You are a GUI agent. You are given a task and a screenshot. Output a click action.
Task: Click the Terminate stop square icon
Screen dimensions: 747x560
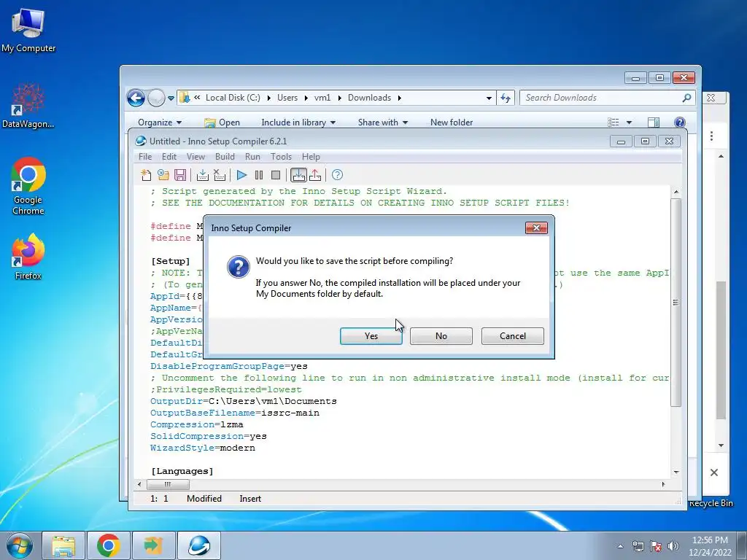pyautogui.click(x=275, y=175)
